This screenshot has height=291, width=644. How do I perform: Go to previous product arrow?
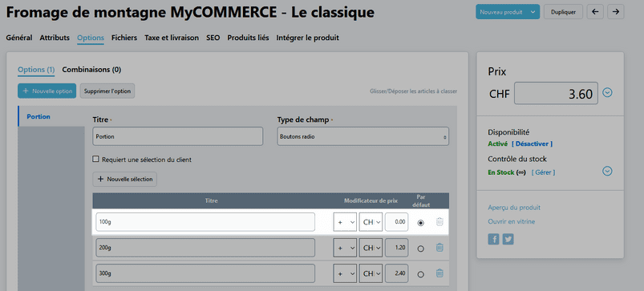tap(595, 12)
